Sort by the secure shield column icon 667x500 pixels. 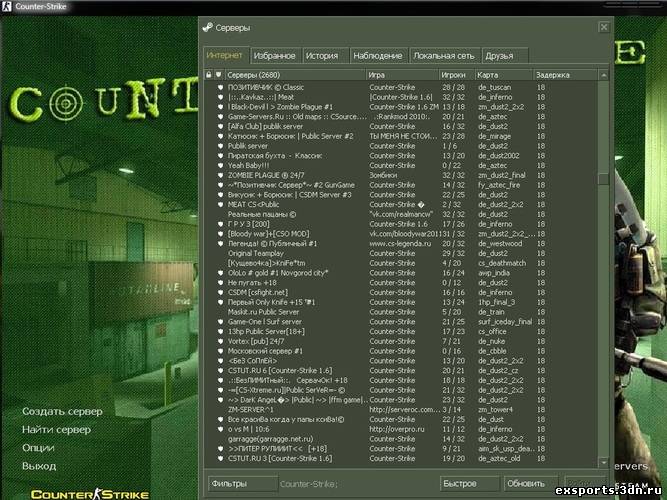click(x=219, y=75)
